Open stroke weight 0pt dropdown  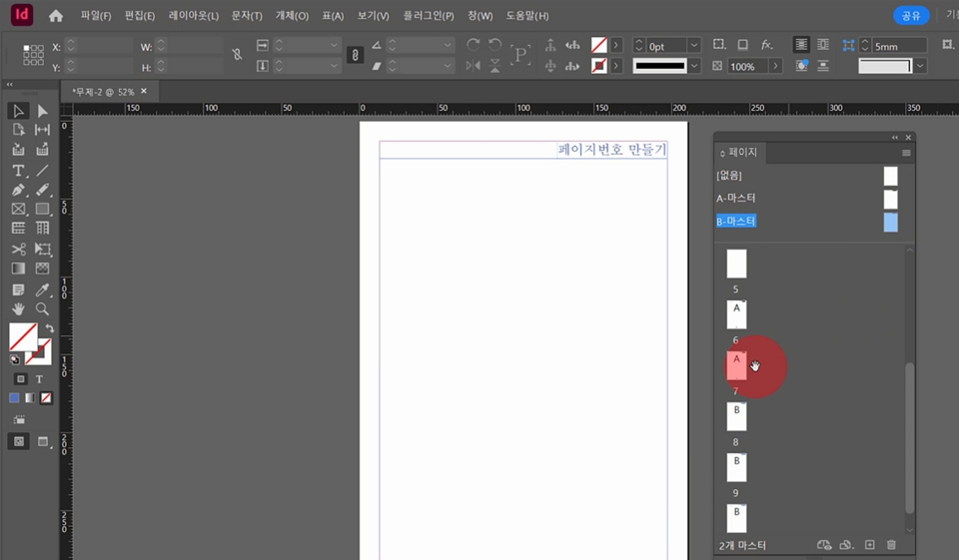(x=694, y=45)
